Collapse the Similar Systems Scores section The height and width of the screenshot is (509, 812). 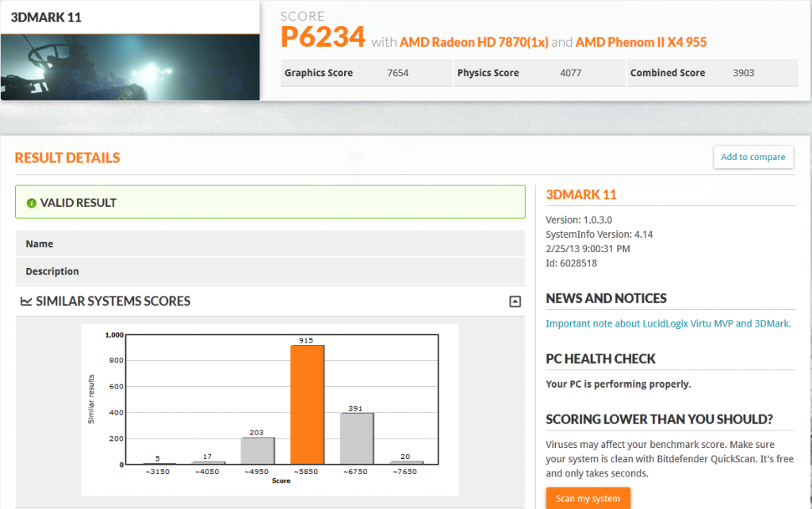coord(515,301)
